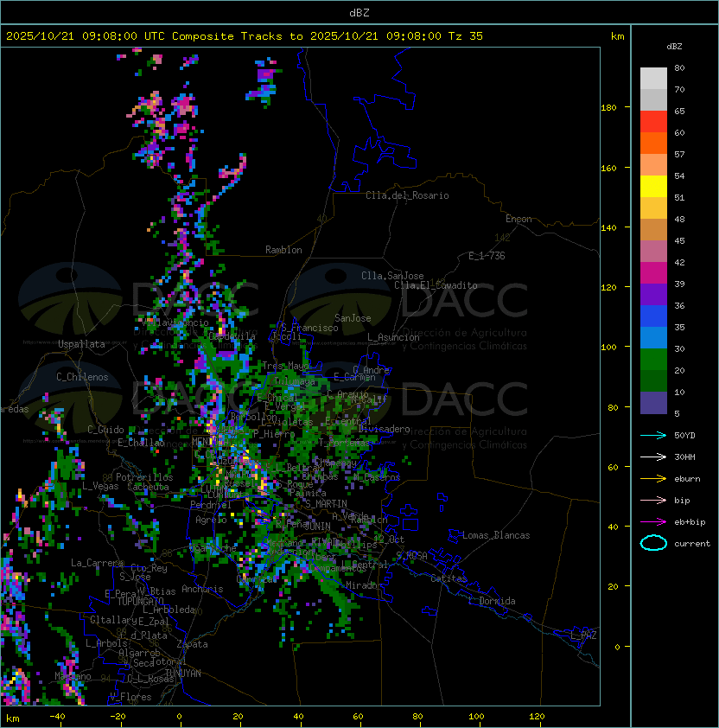Screen dimensions: 719x728
Task: Click the 'Tres_Mayo' map label
Action: (x=285, y=366)
